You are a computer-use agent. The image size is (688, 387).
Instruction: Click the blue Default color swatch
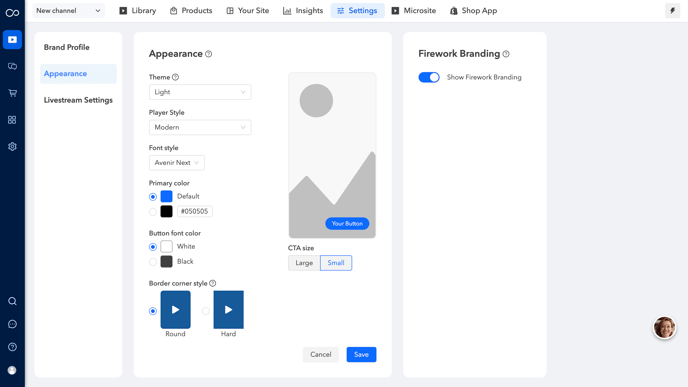[166, 197]
